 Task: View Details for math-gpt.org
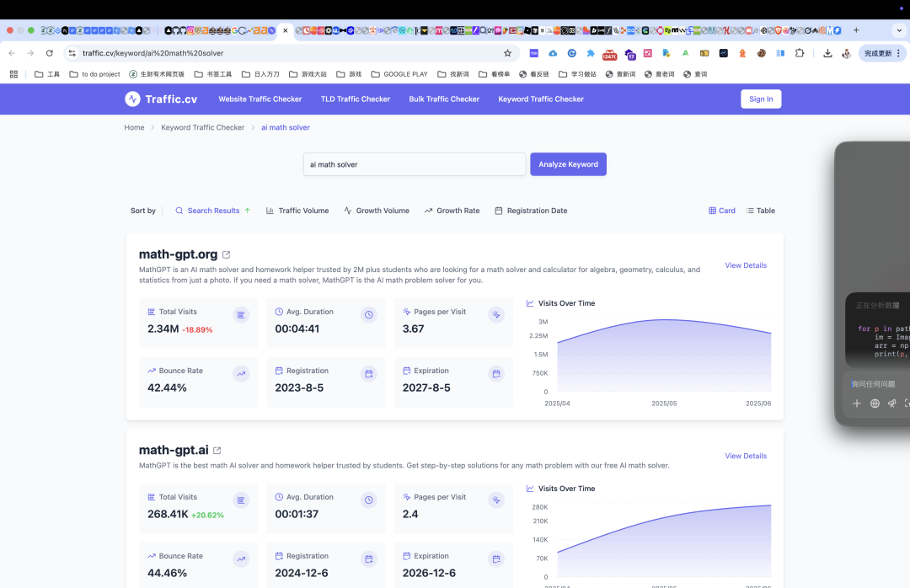[x=745, y=265]
